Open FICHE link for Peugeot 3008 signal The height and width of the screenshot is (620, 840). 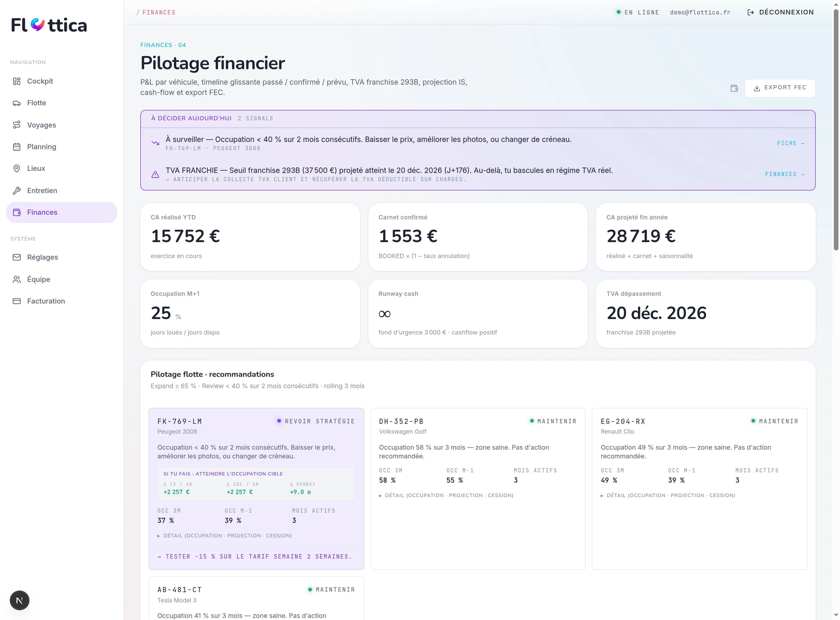point(790,143)
